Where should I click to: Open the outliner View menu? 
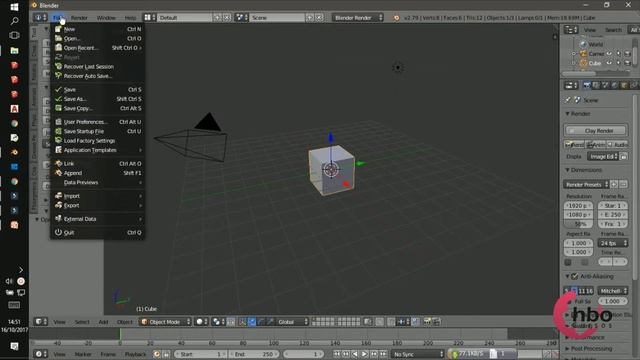[589, 30]
